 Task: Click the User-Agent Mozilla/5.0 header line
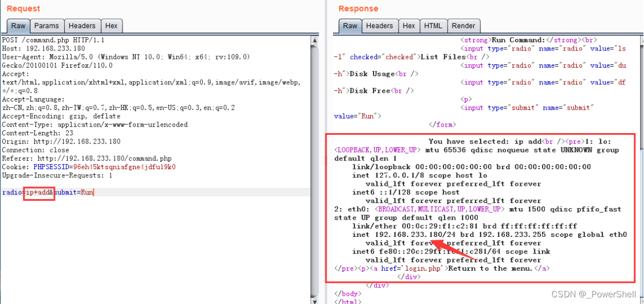coord(126,57)
